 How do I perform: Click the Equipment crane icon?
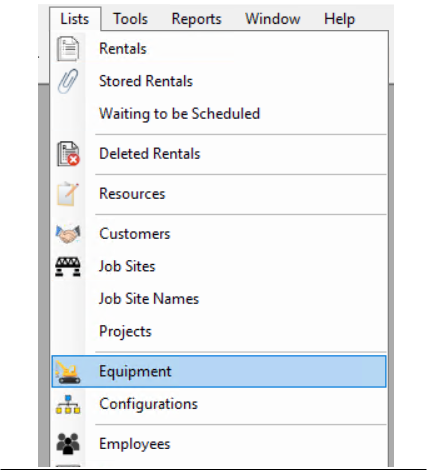tap(68, 371)
